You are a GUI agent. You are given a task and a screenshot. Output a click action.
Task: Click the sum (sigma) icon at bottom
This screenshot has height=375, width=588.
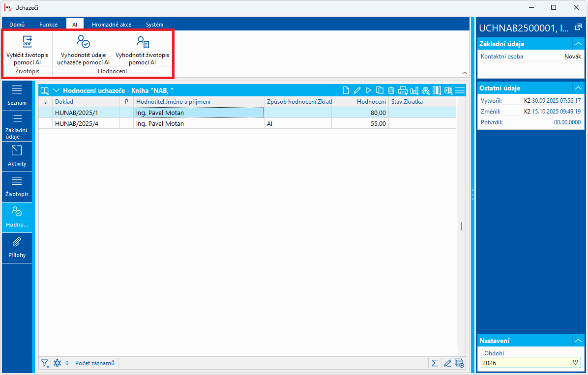point(434,363)
